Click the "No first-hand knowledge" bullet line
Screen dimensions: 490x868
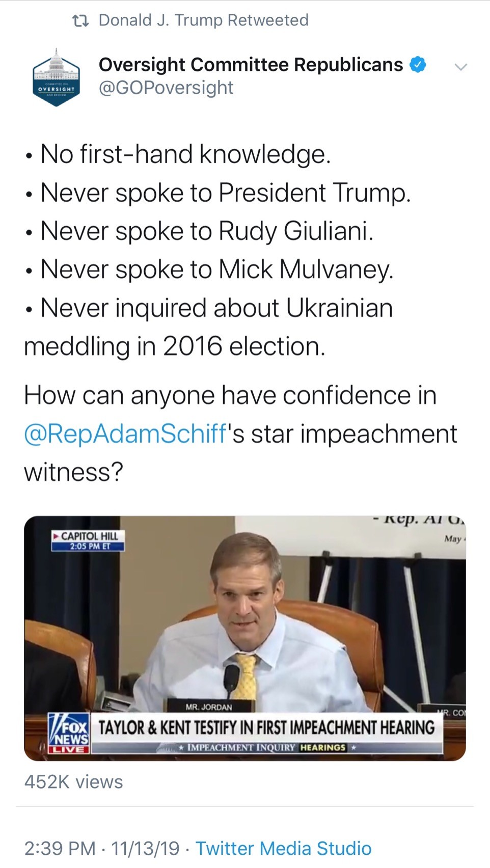185,154
